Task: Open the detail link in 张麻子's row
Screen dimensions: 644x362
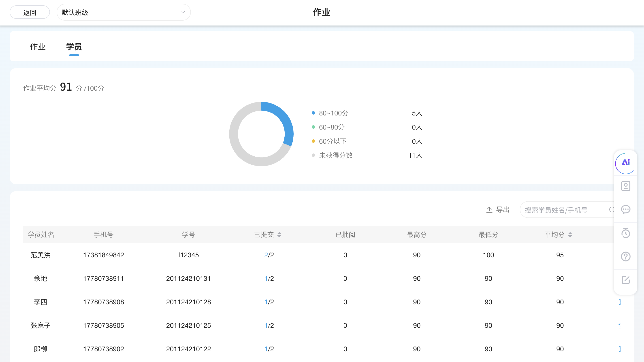Action: point(620,326)
